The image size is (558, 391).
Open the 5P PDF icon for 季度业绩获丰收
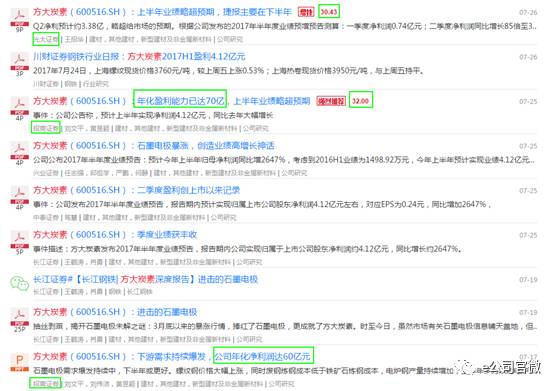[20, 243]
